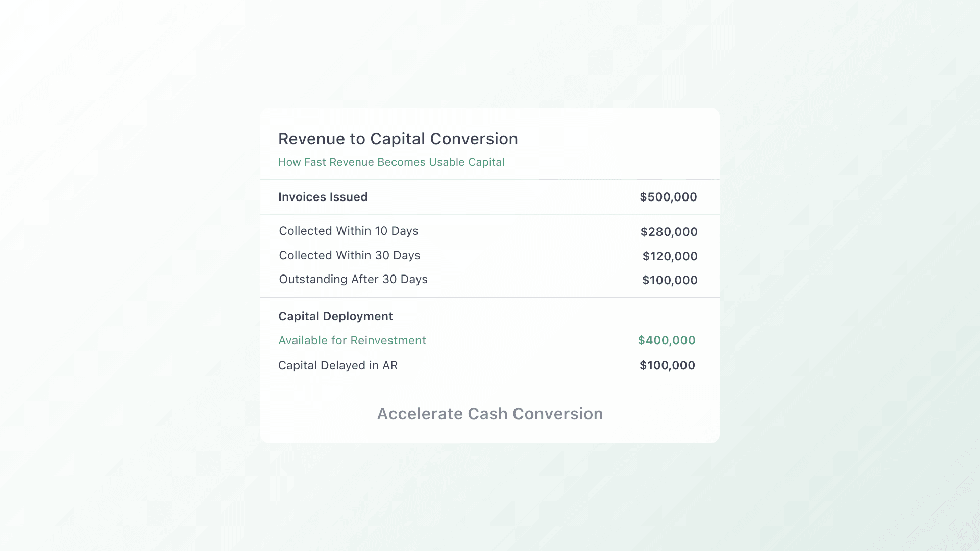
Task: Select the Collected Within 10 Days row label
Action: 349,231
